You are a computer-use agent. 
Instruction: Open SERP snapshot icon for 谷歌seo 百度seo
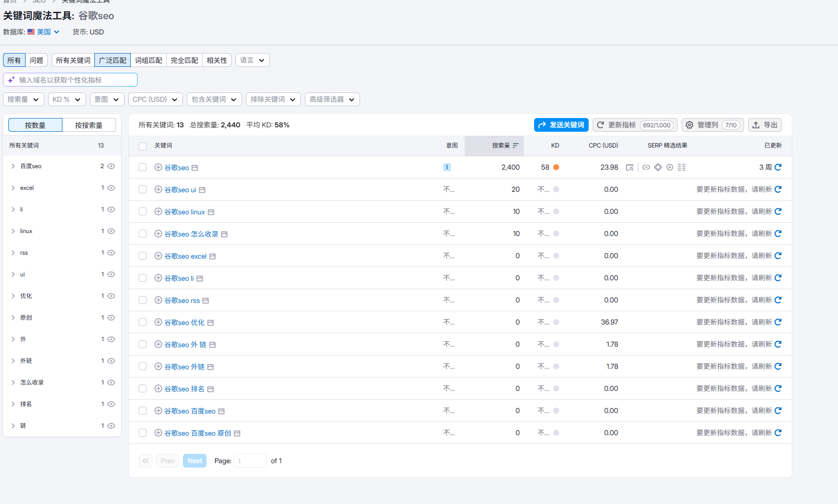[221, 411]
